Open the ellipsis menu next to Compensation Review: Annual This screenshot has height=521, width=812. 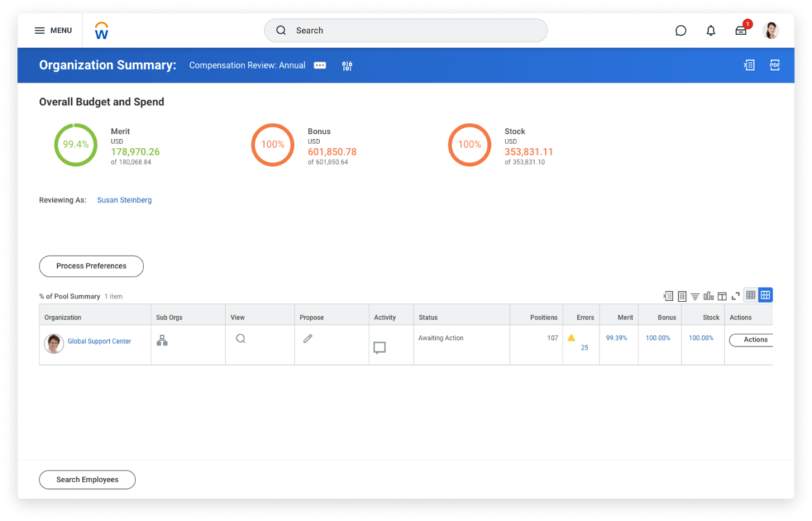[319, 65]
